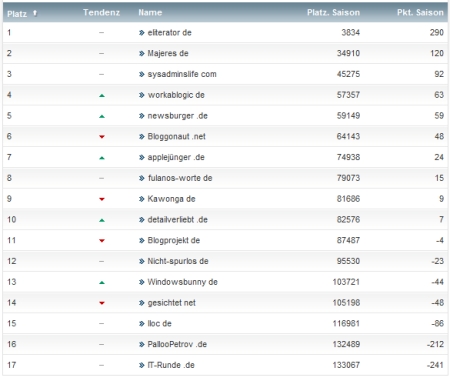Sort by the Platz. Saison column header
The width and height of the screenshot is (450, 381).
[333, 13]
